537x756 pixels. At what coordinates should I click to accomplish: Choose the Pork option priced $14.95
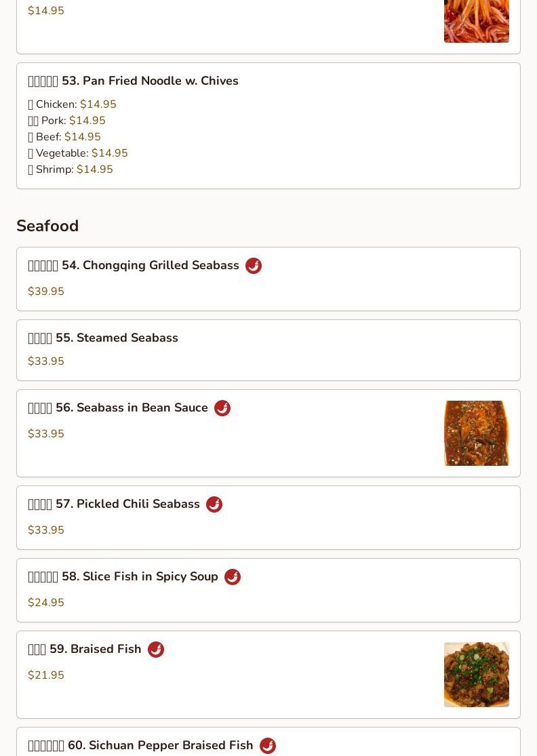click(66, 121)
